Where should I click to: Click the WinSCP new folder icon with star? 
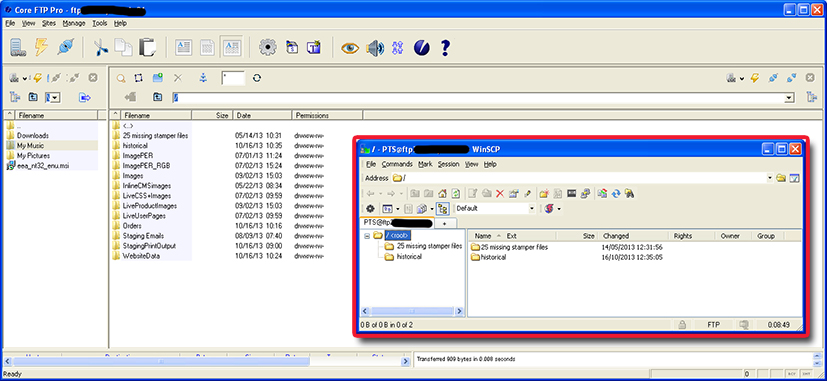click(544, 194)
